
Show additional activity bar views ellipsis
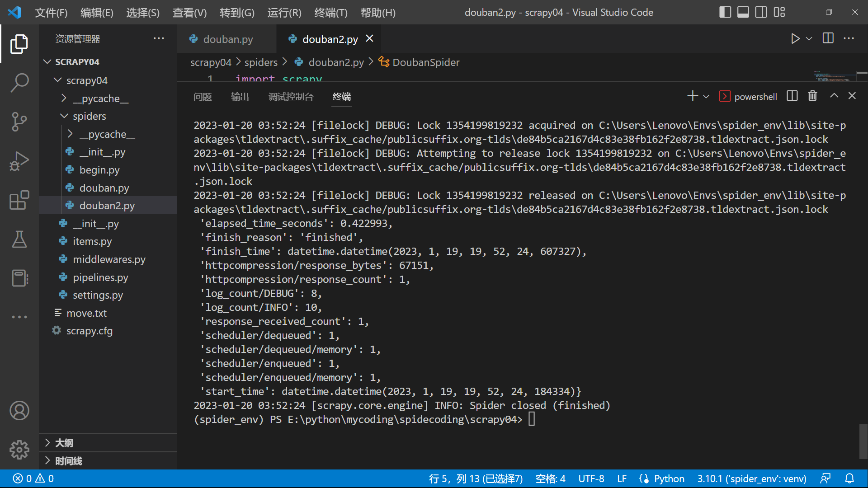[x=19, y=317]
